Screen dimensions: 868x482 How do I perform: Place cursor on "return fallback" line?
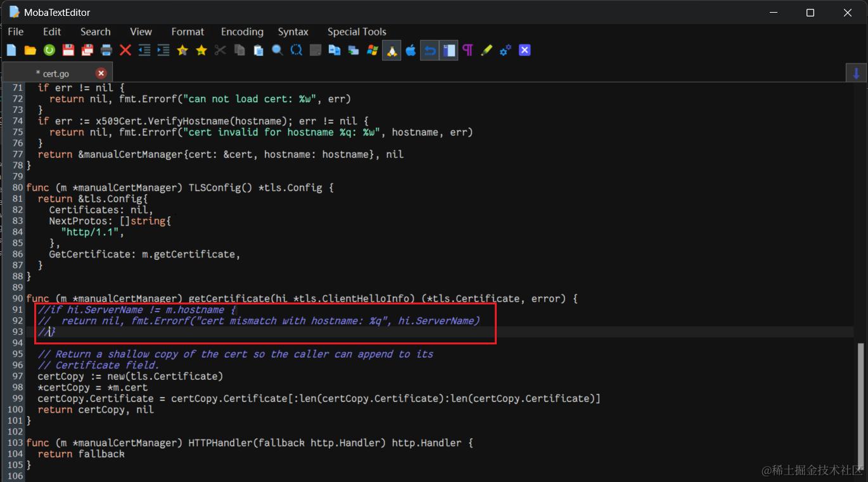81,454
